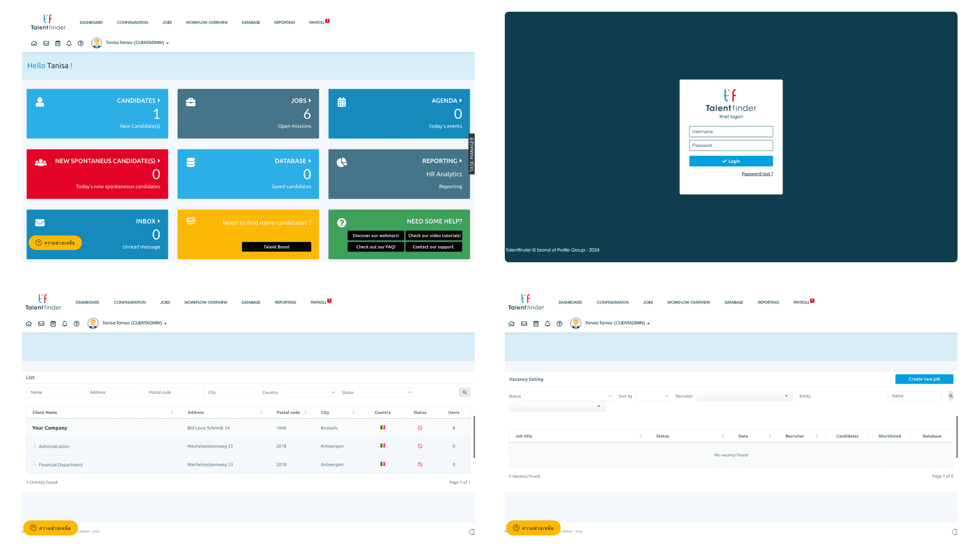Click the magnifier search icon in client List filters
This screenshot has height=551, width=980.
point(464,392)
